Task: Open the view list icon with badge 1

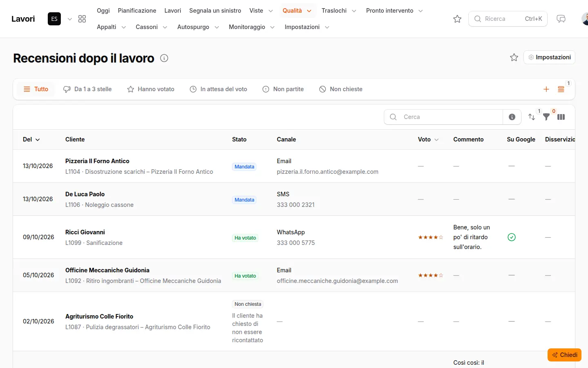Action: pyautogui.click(x=561, y=89)
